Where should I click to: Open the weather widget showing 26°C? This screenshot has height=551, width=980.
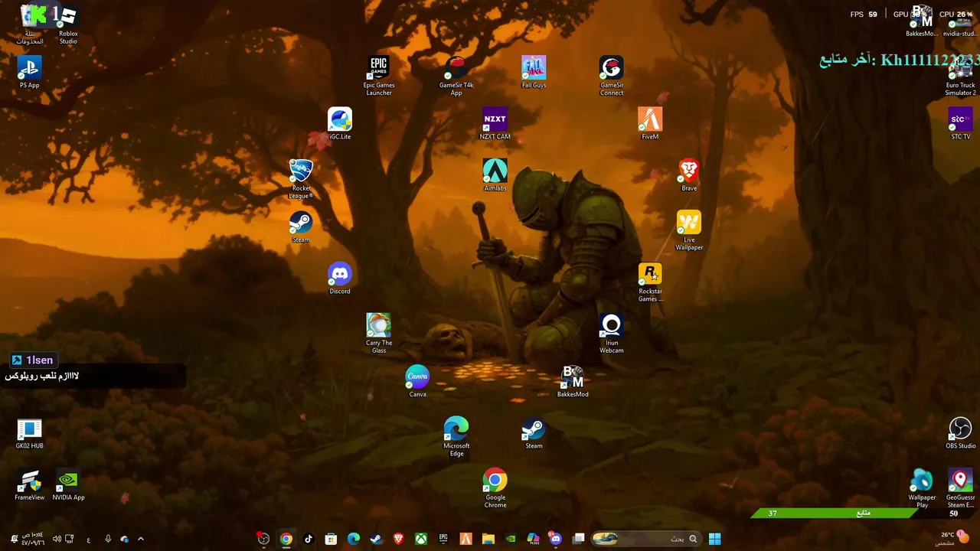click(954, 538)
